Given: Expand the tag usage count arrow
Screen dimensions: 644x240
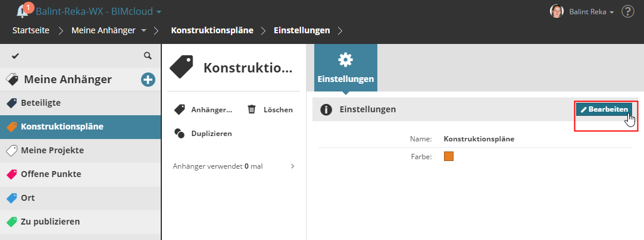Looking at the screenshot, I should (292, 166).
